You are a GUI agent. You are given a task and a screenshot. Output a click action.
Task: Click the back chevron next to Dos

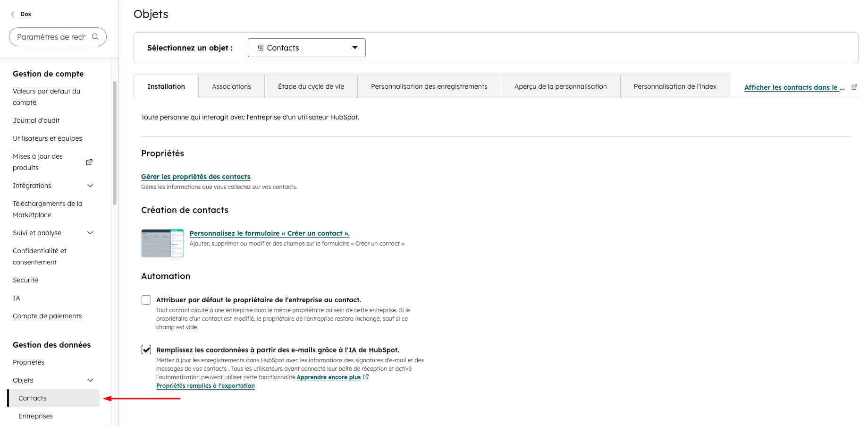13,14
